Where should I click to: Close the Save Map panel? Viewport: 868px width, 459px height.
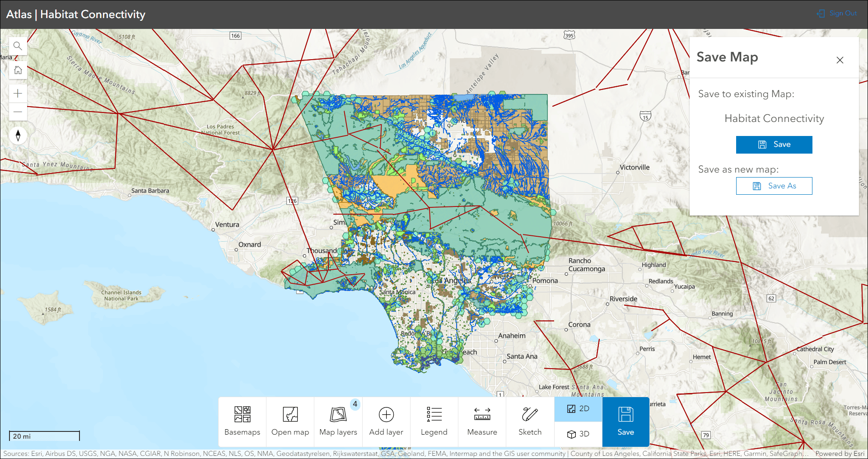pyautogui.click(x=840, y=60)
